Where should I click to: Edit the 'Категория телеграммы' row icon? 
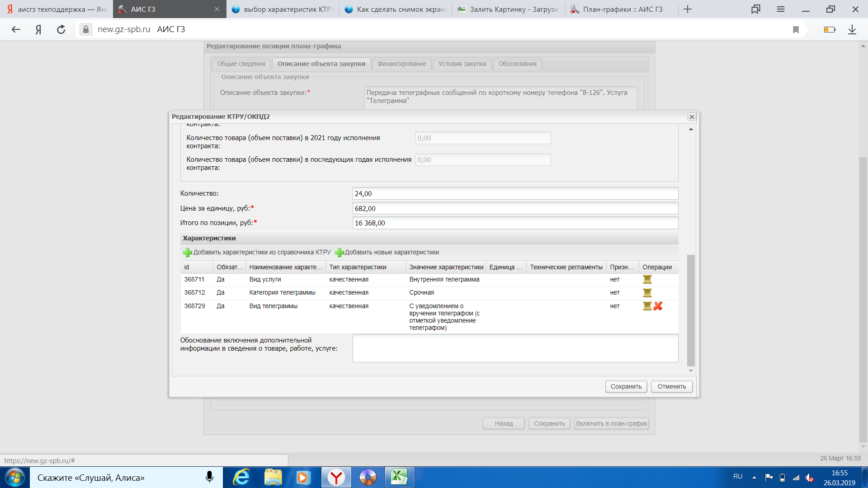click(647, 293)
